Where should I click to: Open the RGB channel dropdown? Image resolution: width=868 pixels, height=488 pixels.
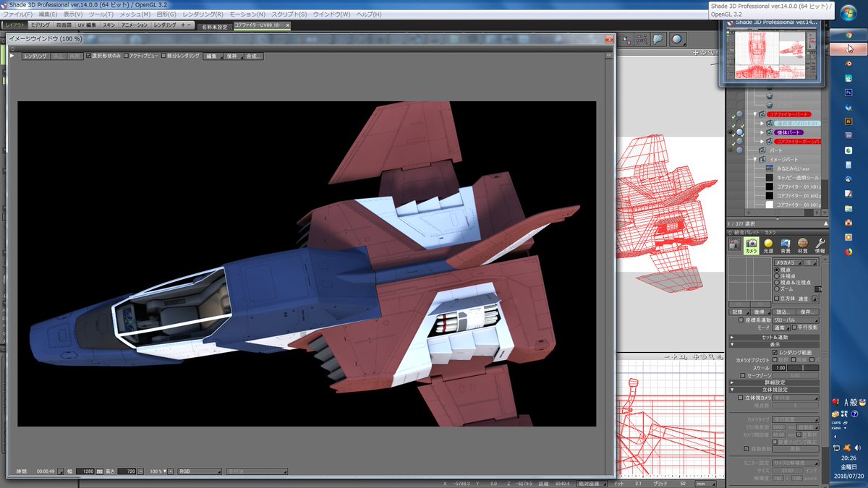pyautogui.click(x=199, y=471)
